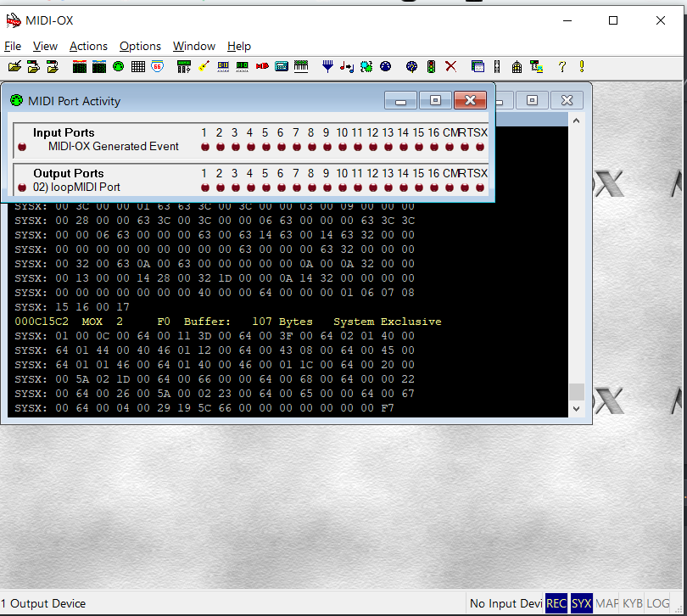The height and width of the screenshot is (616, 687).
Task: Click the red-to-blue note mapping icon
Action: pyautogui.click(x=347, y=67)
